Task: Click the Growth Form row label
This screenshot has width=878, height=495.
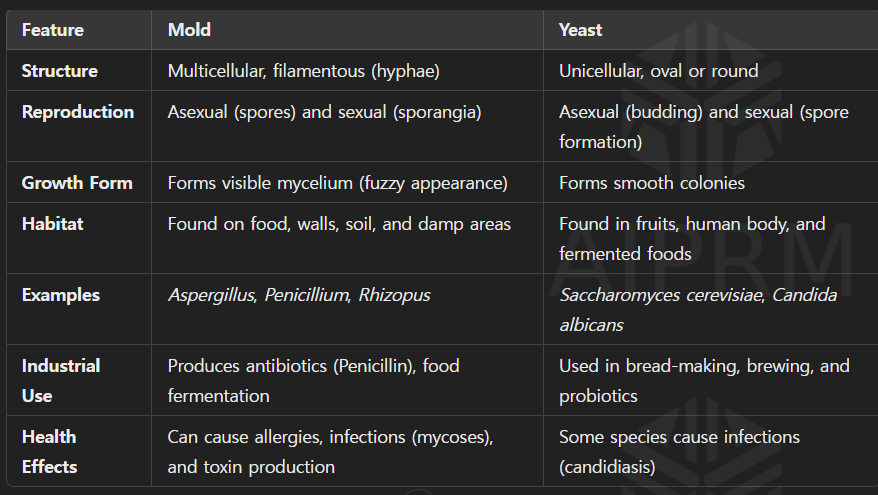Action: coord(77,183)
